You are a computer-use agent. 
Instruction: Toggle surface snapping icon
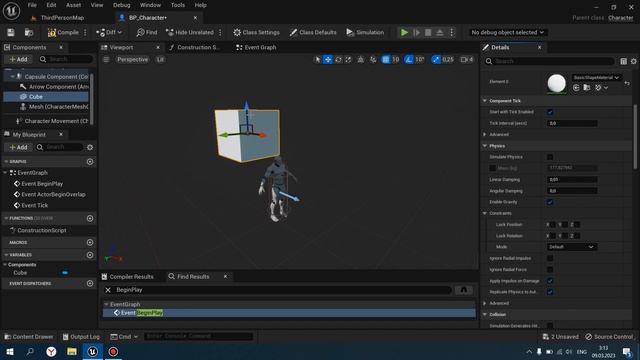tap(373, 60)
